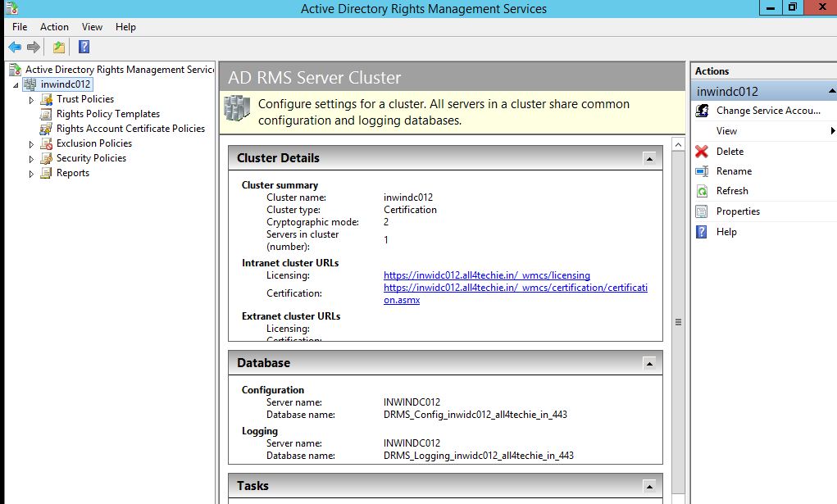Click the Forward navigation arrow icon
Image resolution: width=837 pixels, height=504 pixels.
point(33,47)
